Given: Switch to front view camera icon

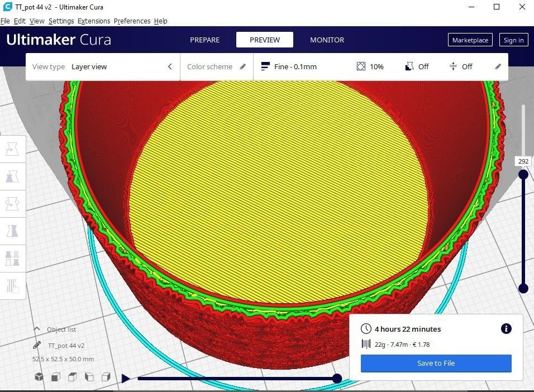Looking at the screenshot, I should 56,377.
